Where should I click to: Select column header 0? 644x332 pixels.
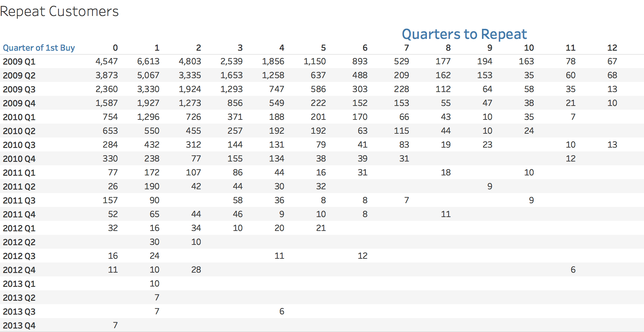(x=115, y=48)
